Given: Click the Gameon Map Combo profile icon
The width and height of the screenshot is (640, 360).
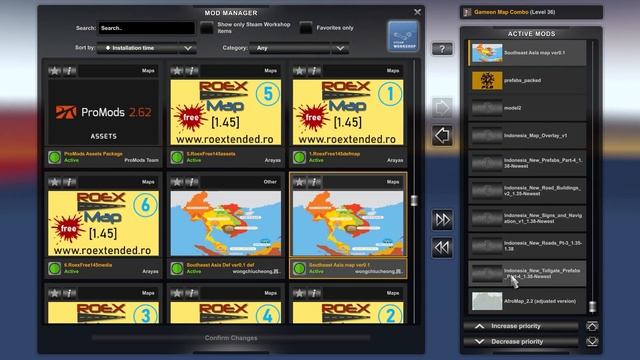Looking at the screenshot, I should (467, 12).
